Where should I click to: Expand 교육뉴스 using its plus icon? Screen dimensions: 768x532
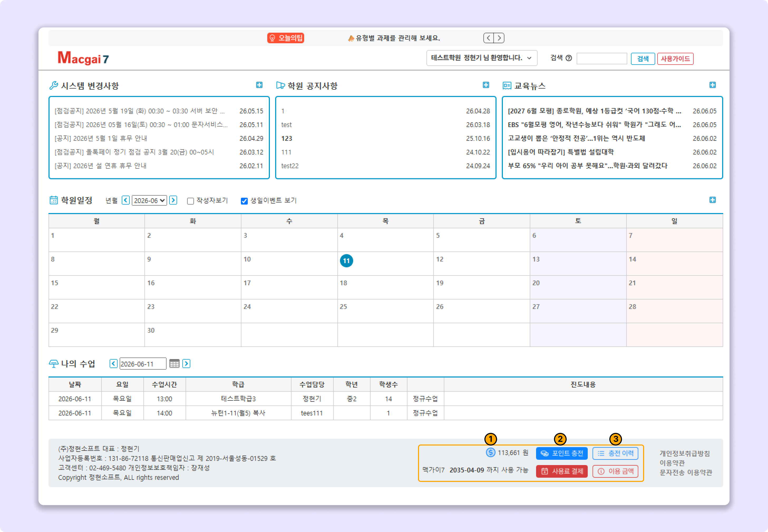(712, 85)
